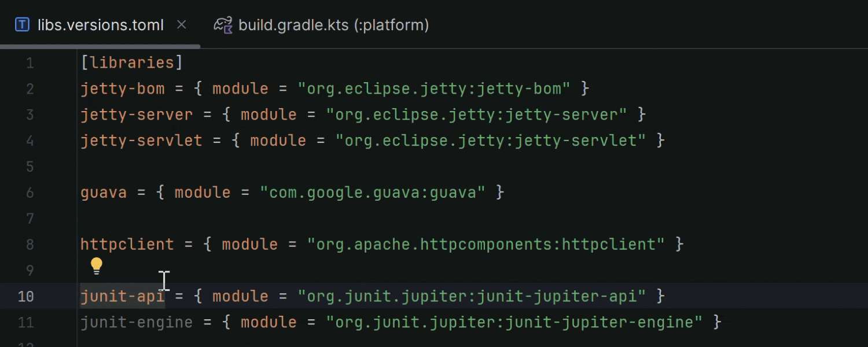Click the yellow lightbulb quick-fix icon
Image resolution: width=868 pixels, height=347 pixels.
[x=96, y=266]
